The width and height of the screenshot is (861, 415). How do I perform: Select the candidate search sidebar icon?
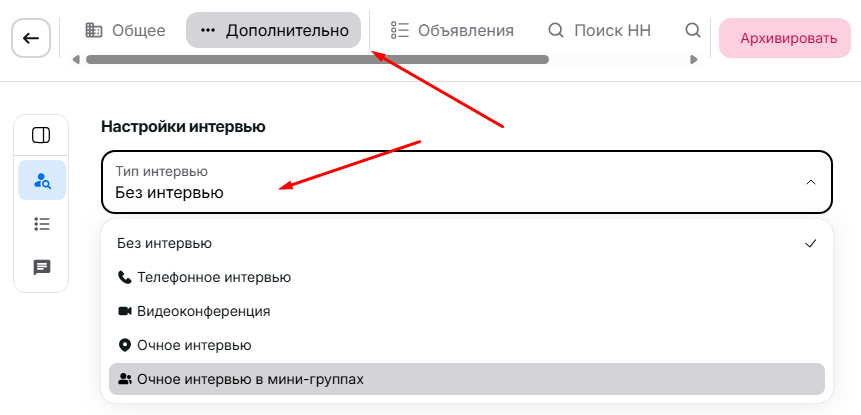[x=42, y=181]
